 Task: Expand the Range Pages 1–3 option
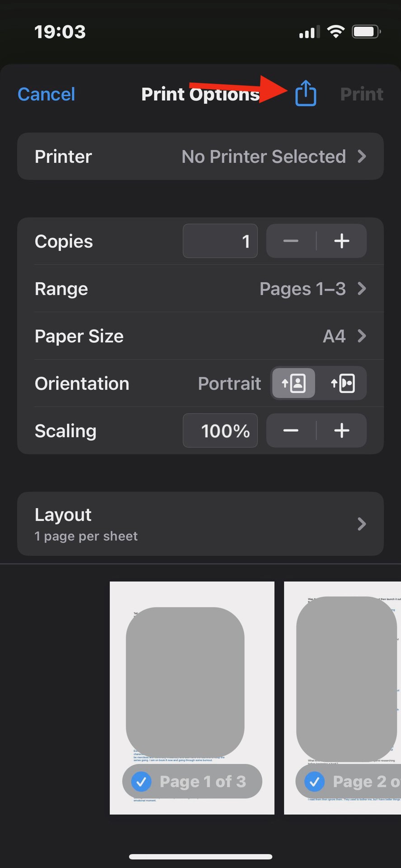(200, 288)
